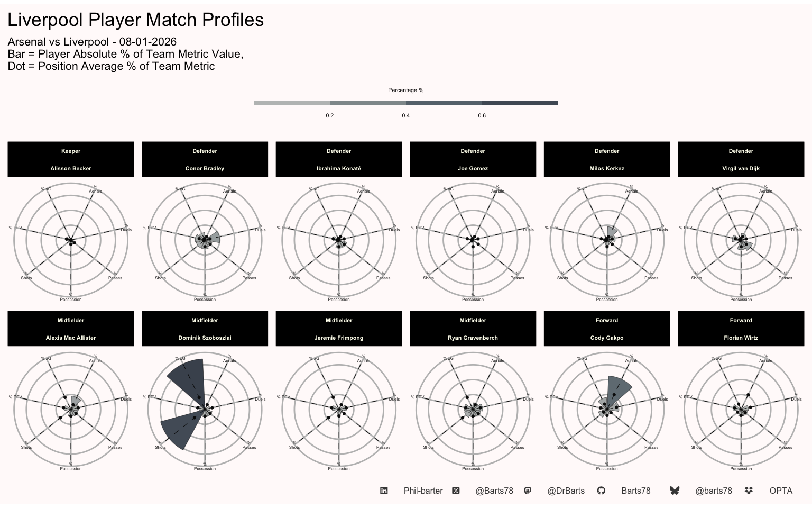This screenshot has height=508, width=812.
Task: Click the @DrBarts handle text
Action: pyautogui.click(x=566, y=491)
